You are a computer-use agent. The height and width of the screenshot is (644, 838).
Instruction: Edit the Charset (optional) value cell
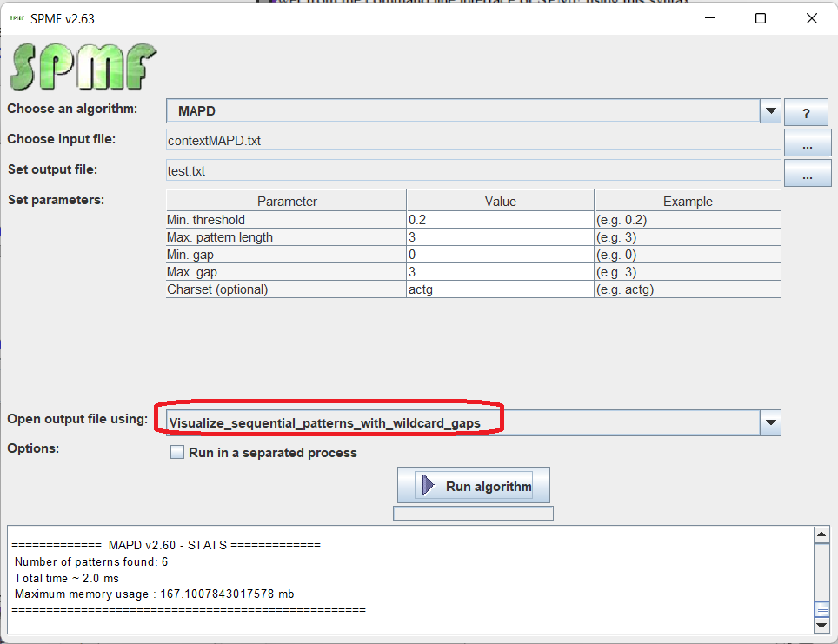pos(500,289)
